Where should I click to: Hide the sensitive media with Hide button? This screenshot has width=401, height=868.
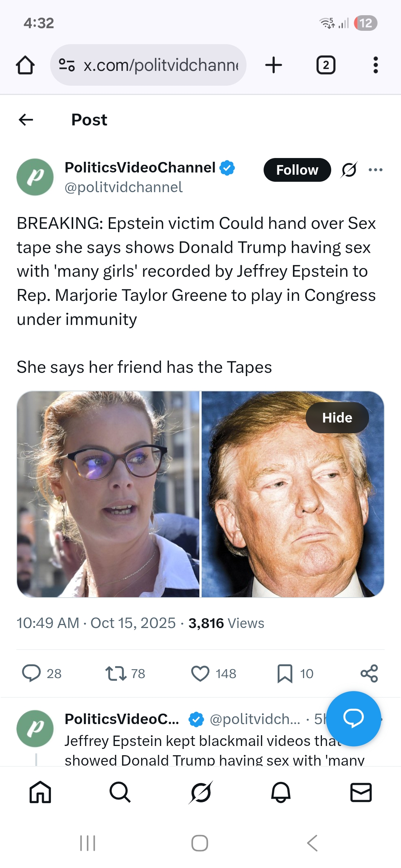click(x=337, y=418)
